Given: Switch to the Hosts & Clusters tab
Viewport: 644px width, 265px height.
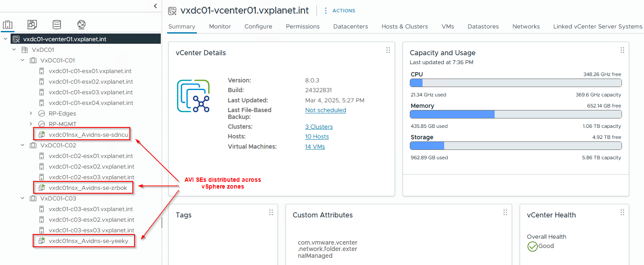Looking at the screenshot, I should (405, 26).
